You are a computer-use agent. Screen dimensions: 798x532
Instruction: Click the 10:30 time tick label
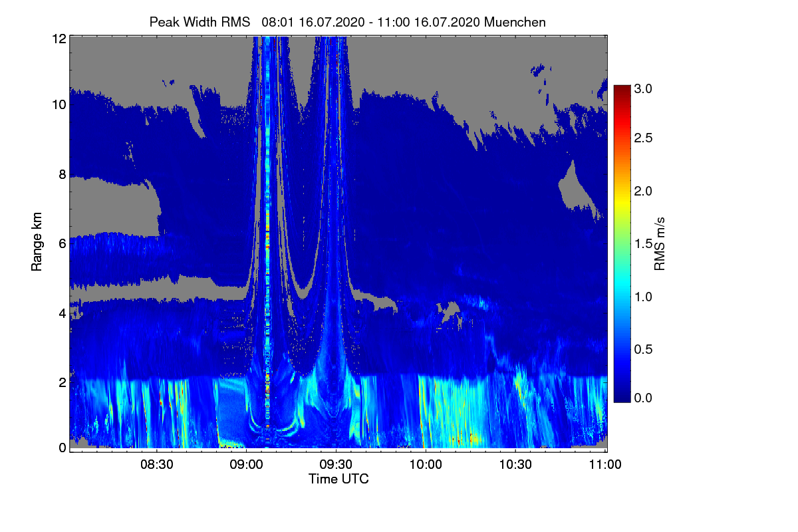(515, 464)
